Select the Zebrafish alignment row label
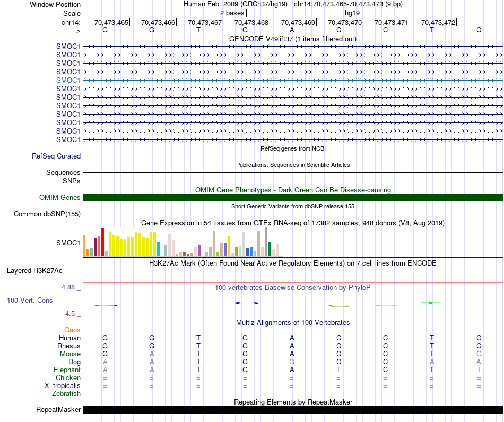The height and width of the screenshot is (422, 504). [x=66, y=394]
